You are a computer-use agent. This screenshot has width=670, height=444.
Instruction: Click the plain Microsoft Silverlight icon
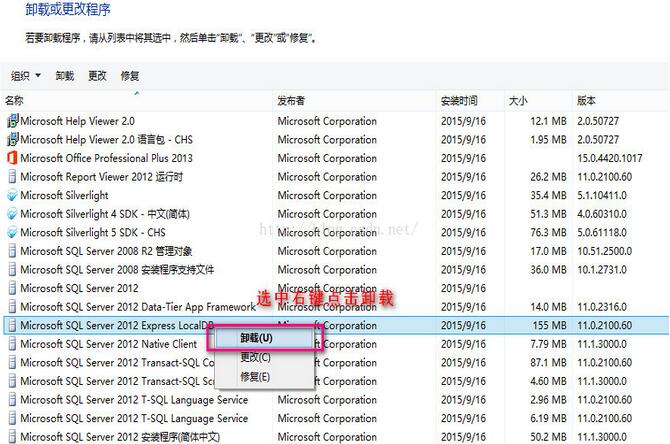(x=12, y=195)
